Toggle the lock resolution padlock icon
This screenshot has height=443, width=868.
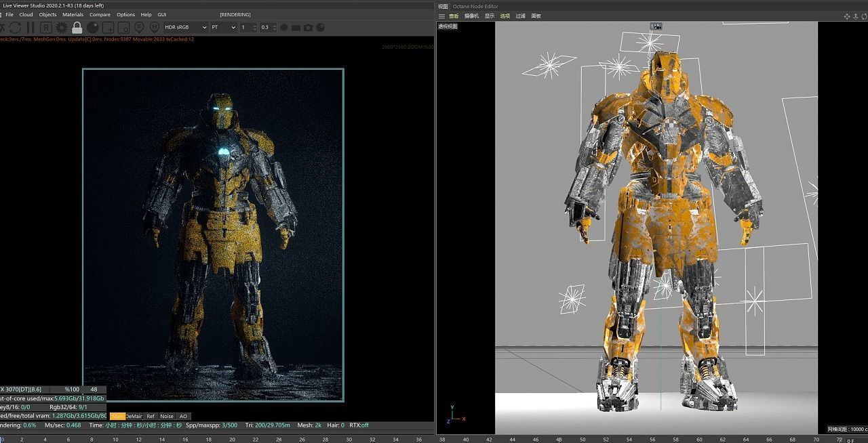click(x=77, y=28)
